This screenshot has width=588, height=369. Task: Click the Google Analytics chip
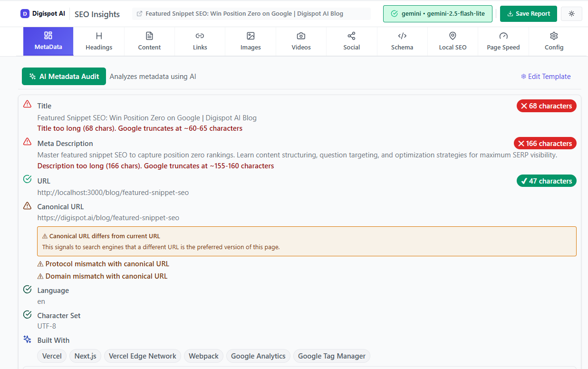coord(258,356)
